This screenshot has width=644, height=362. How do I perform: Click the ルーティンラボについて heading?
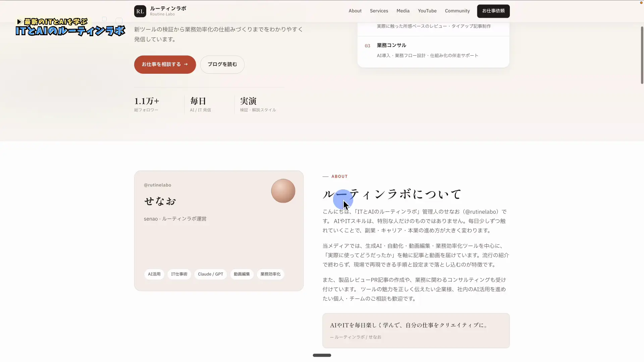pyautogui.click(x=392, y=194)
